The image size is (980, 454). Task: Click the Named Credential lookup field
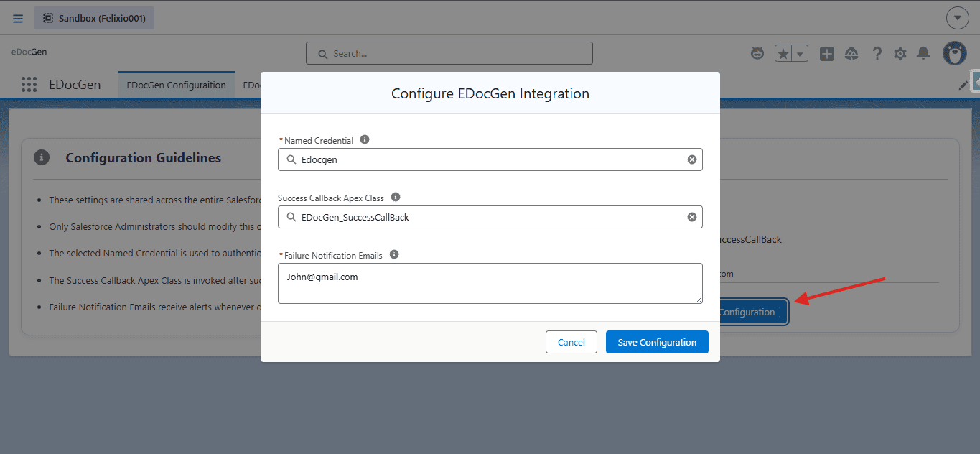coord(490,159)
